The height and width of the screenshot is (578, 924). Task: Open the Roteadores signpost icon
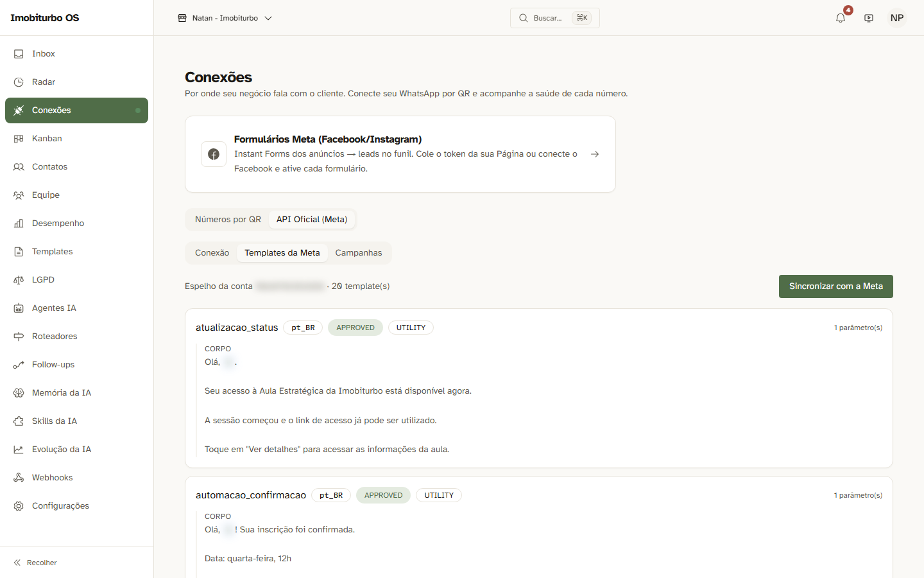(x=19, y=337)
